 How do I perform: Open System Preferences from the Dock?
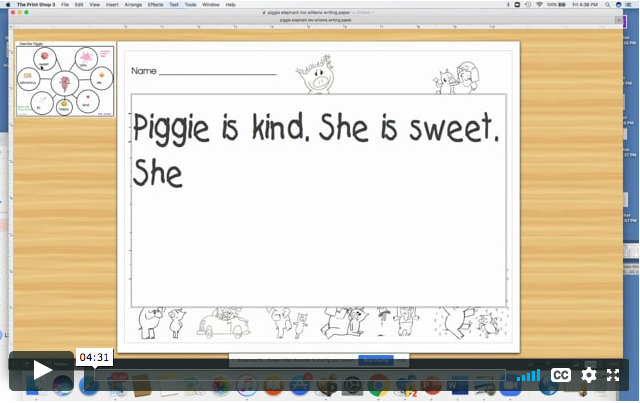pyautogui.click(x=352, y=385)
